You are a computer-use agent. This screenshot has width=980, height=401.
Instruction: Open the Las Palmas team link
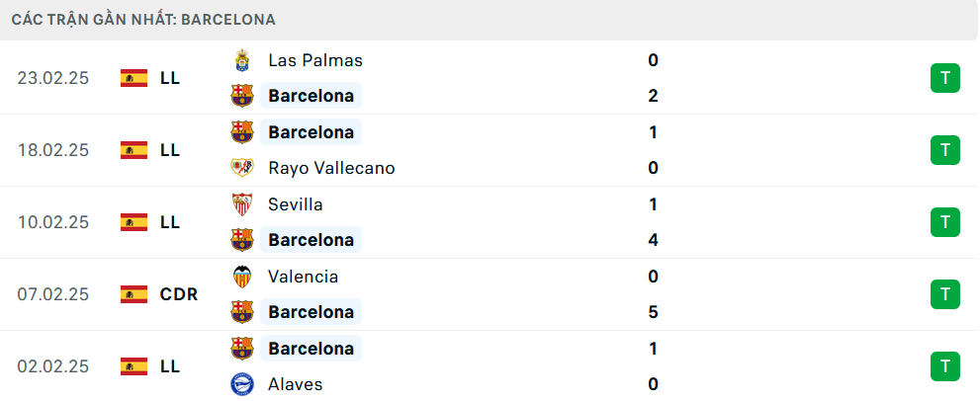[315, 60]
